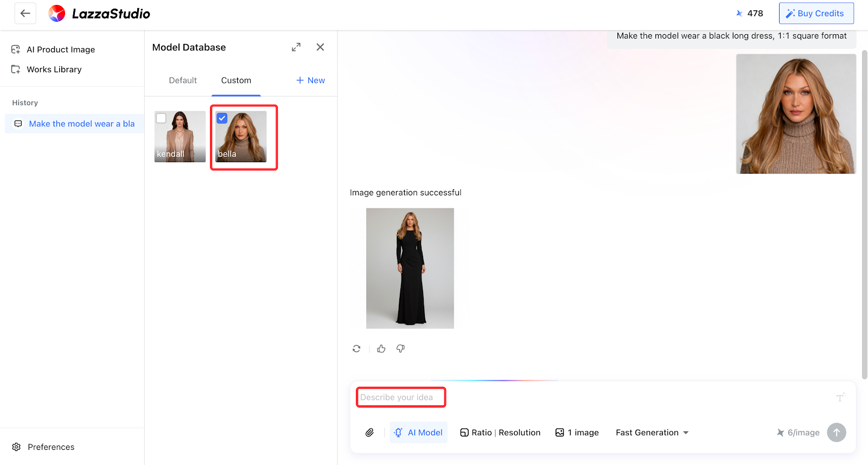868x465 pixels.
Task: Open the generated black dress image
Action: (410, 268)
